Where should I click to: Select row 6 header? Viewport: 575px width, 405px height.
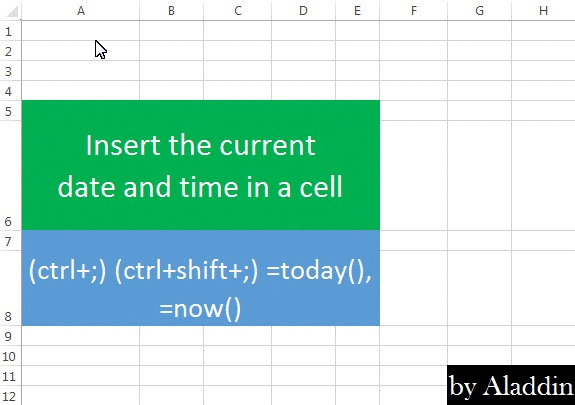[10, 175]
